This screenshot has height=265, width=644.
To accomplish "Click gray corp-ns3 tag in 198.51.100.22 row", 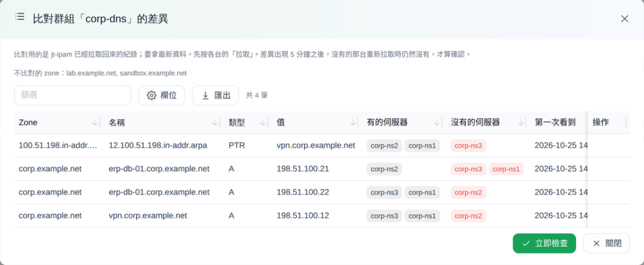I will [384, 192].
